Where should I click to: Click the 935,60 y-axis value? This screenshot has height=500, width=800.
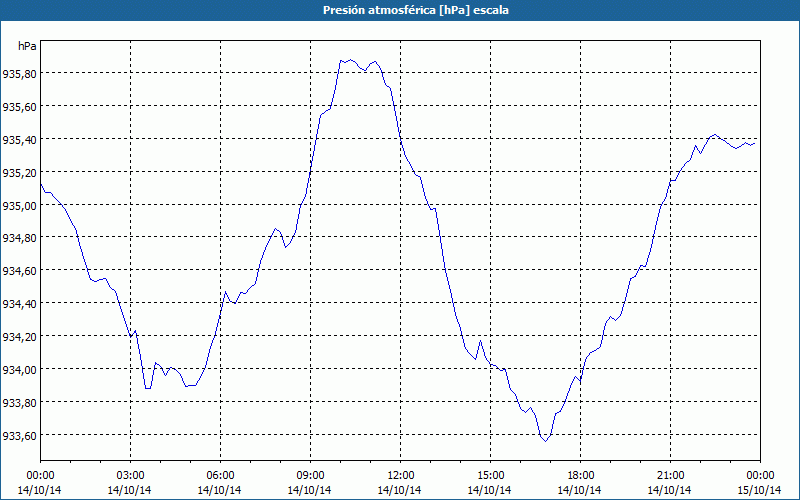pos(20,107)
